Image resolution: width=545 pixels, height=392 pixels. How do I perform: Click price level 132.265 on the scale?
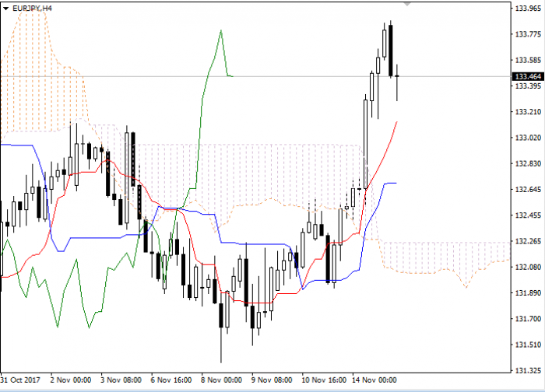[x=528, y=241]
